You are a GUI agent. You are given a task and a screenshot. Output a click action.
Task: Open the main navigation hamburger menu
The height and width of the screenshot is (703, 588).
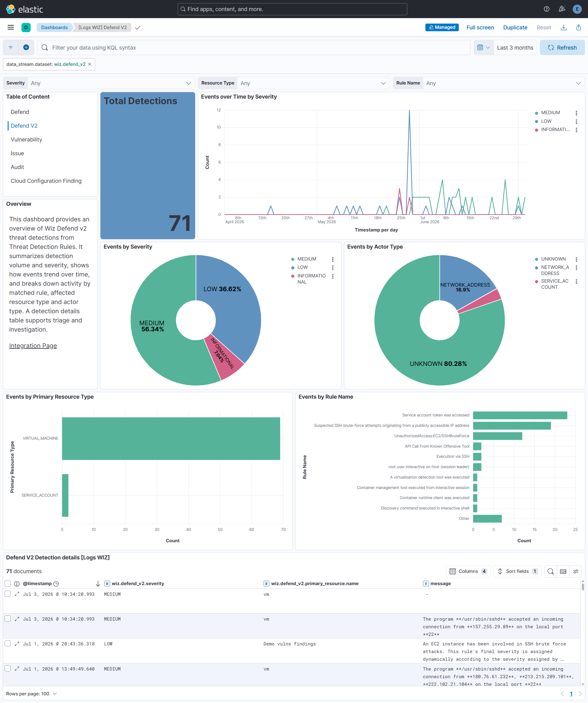11,28
